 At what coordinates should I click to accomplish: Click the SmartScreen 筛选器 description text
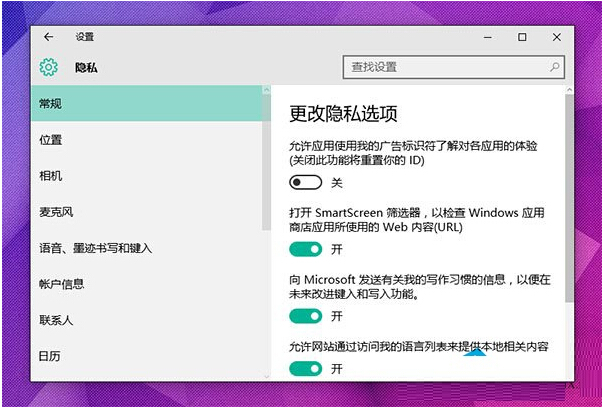[x=417, y=220]
